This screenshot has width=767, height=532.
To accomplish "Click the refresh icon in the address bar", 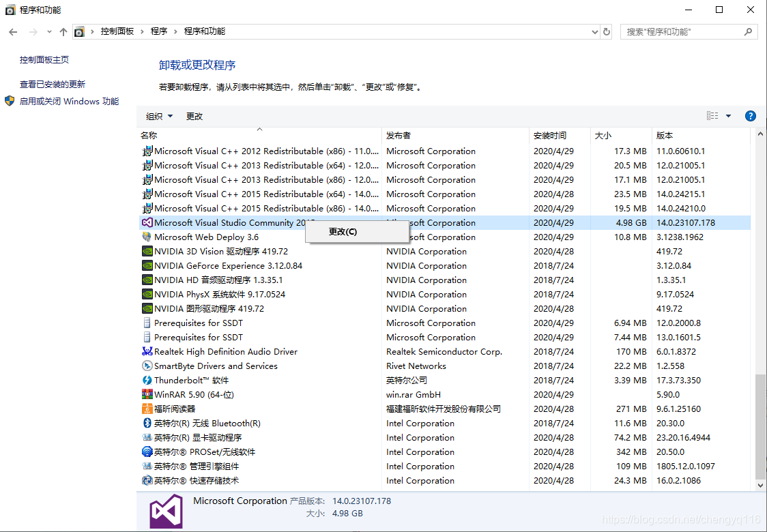I will pyautogui.click(x=607, y=31).
